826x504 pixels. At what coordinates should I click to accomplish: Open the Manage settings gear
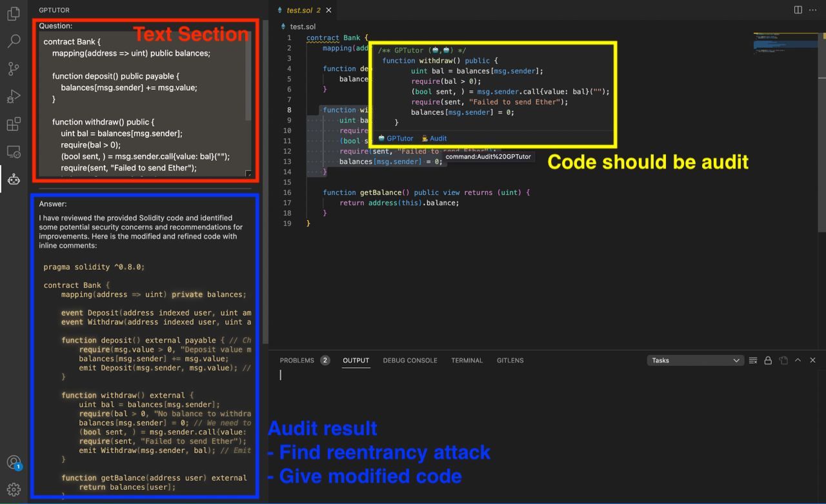14,490
